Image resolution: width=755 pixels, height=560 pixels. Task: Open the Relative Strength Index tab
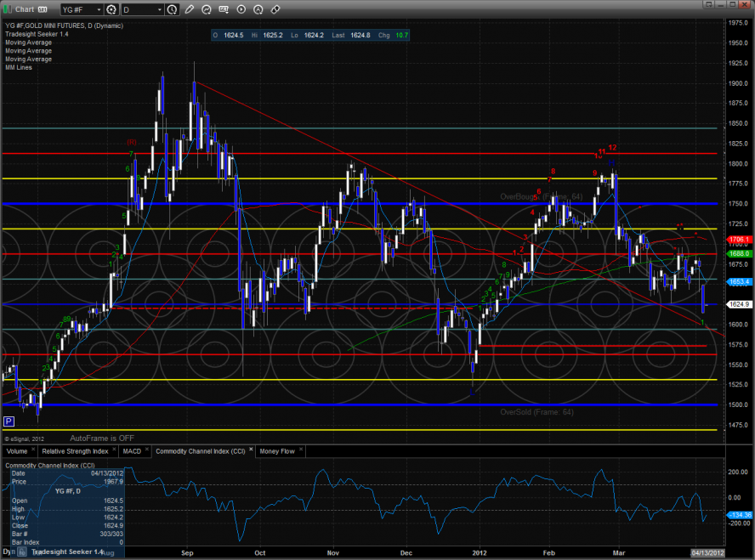(x=76, y=451)
